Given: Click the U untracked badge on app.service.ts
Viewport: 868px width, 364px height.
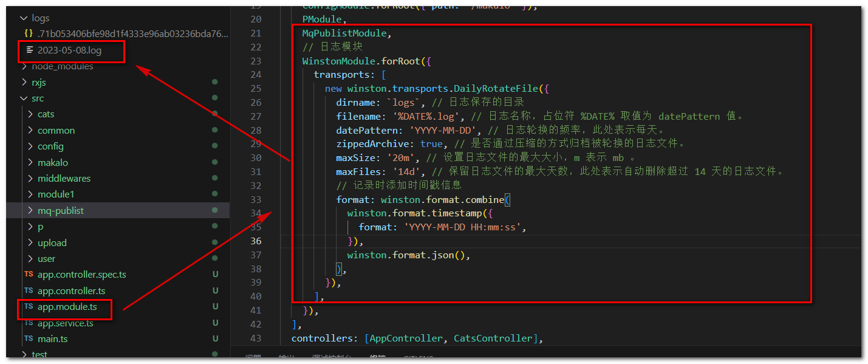Looking at the screenshot, I should 215,322.
